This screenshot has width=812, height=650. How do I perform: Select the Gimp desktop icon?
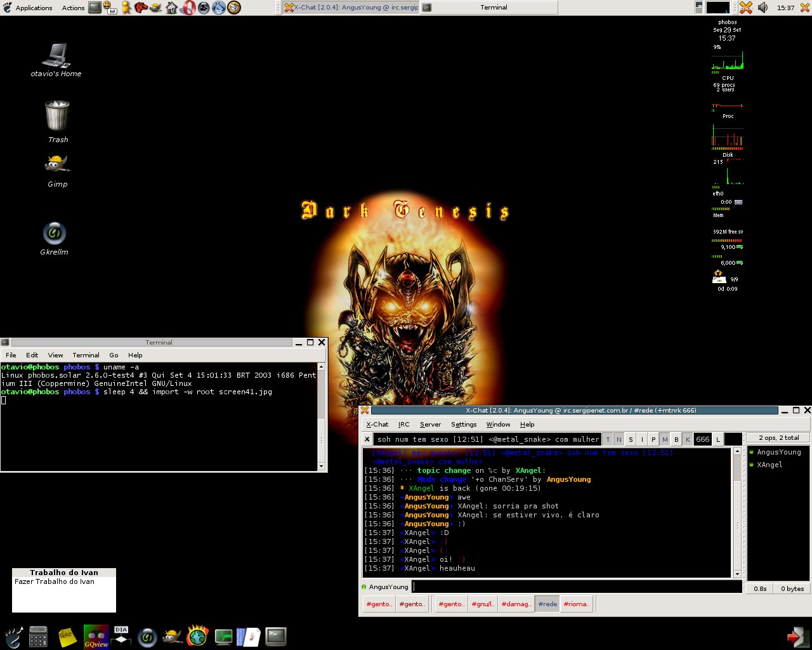point(57,171)
